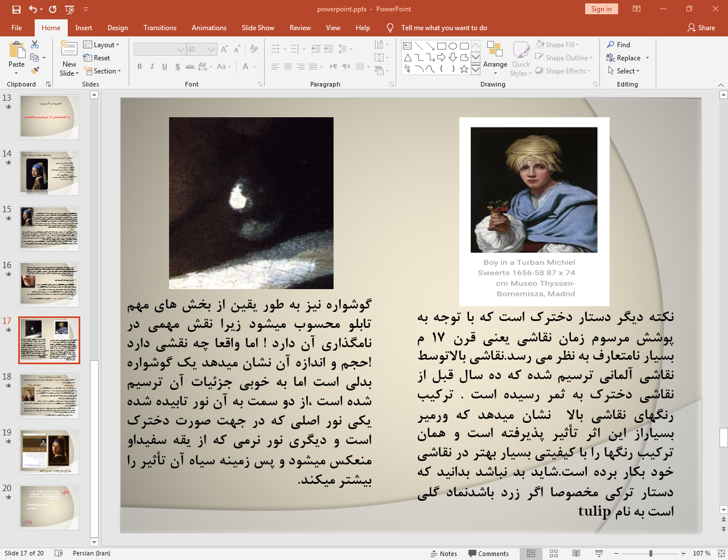Switch to the Slide Show tab
This screenshot has width=728, height=560.
pyautogui.click(x=258, y=28)
